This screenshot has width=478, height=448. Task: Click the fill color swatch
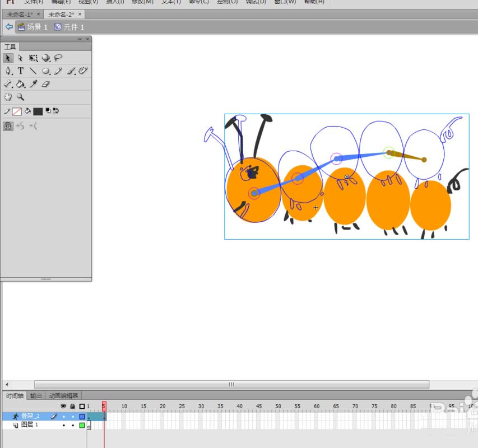[38, 111]
